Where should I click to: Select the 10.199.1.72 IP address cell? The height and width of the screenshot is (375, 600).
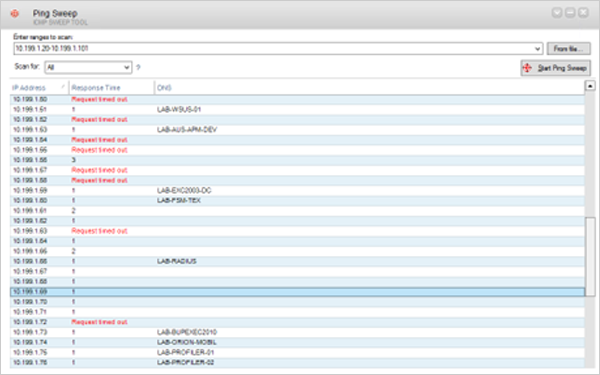30,322
